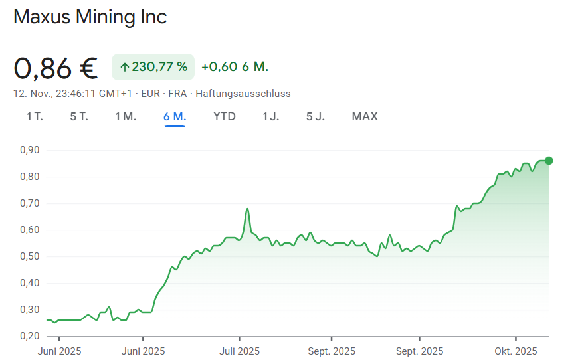Click the July price spike peak on chart

pyautogui.click(x=247, y=209)
